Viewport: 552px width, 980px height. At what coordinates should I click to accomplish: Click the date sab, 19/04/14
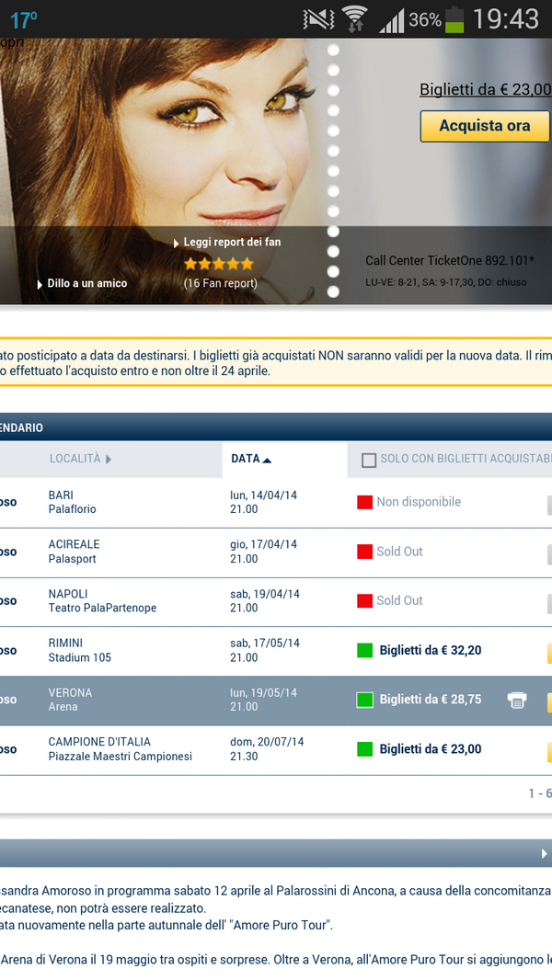click(x=264, y=594)
